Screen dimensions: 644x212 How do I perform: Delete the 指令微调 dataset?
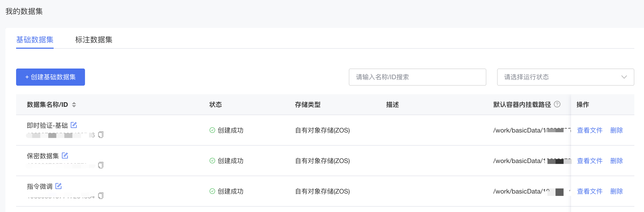point(616,191)
